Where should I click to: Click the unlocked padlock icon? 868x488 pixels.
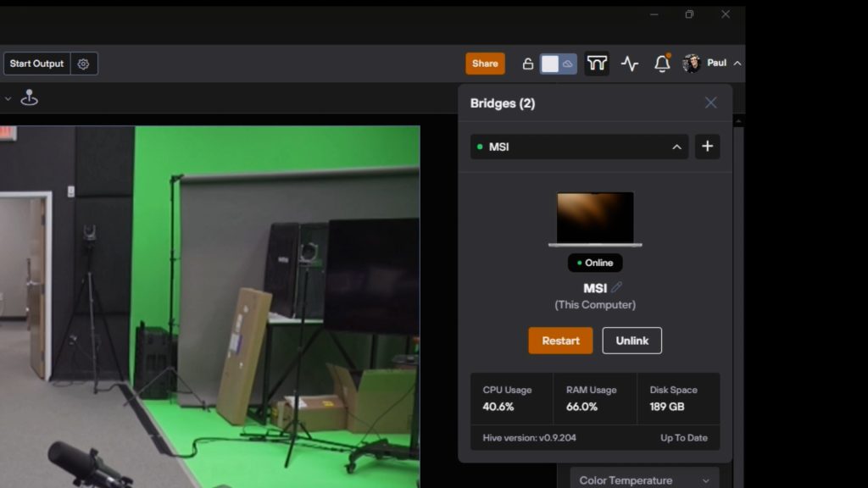tap(527, 64)
